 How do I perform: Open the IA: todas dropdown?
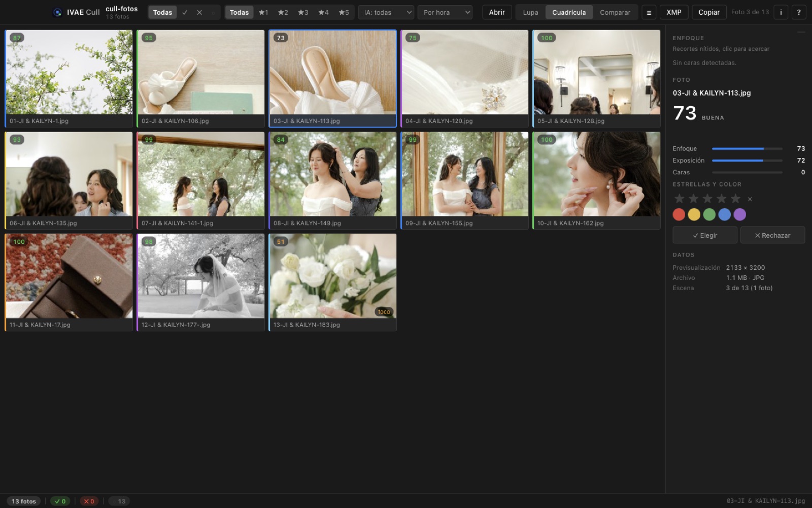pos(386,12)
